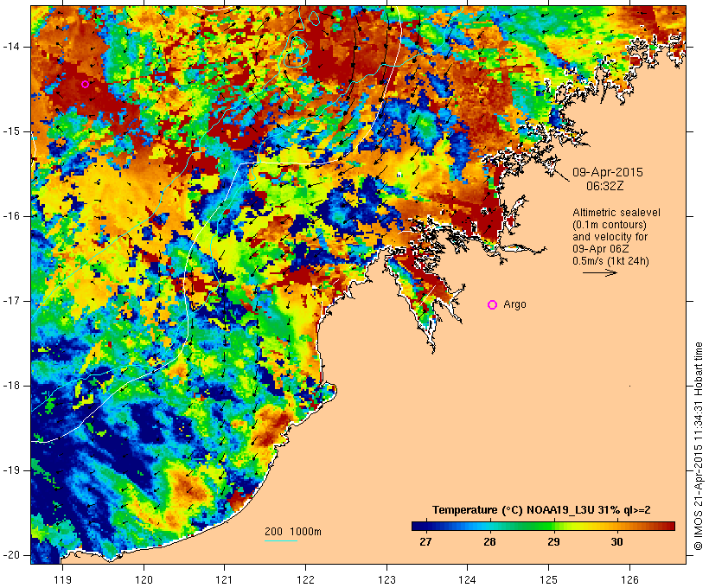Click the '0.5m/s (1kt 24h)' scale text
The image size is (709, 588).
pos(610,261)
